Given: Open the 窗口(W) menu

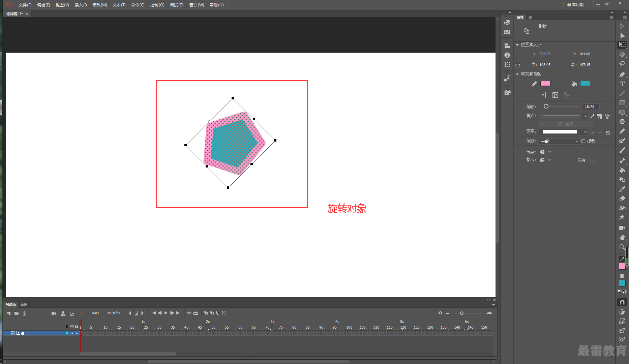Looking at the screenshot, I should tap(197, 5).
